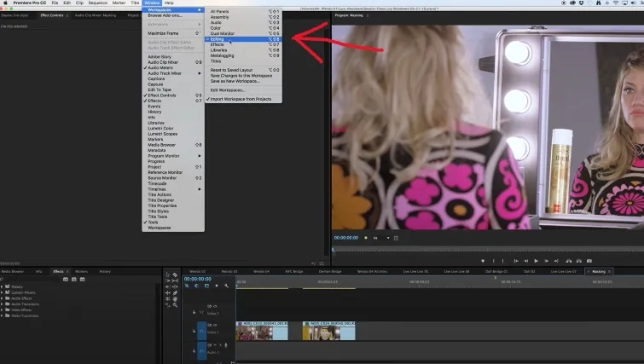Click Edit Workspaces...
Image resolution: width=644 pixels, height=364 pixels.
tap(243, 90)
